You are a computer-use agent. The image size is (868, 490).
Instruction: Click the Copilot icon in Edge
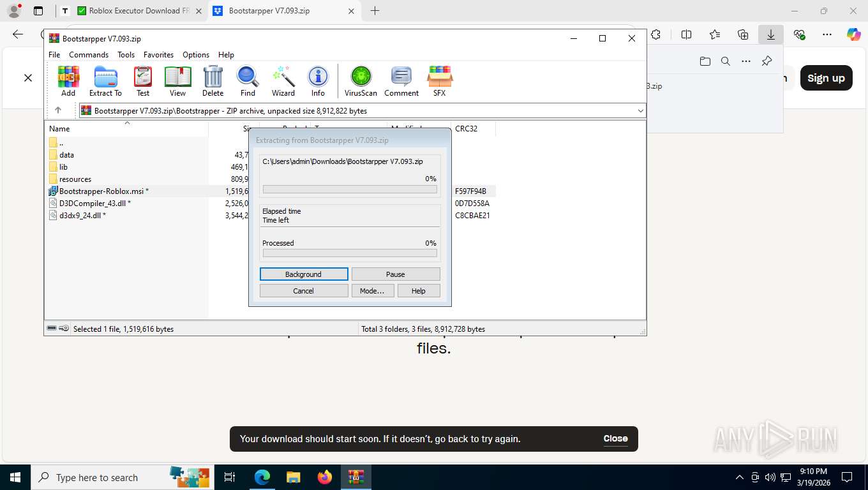click(853, 34)
